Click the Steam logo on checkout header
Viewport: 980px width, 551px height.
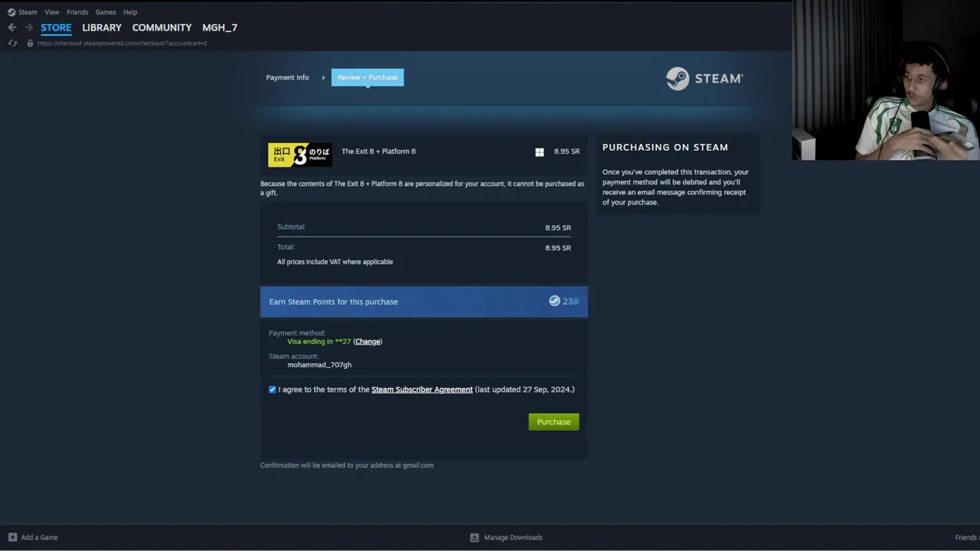coord(704,78)
